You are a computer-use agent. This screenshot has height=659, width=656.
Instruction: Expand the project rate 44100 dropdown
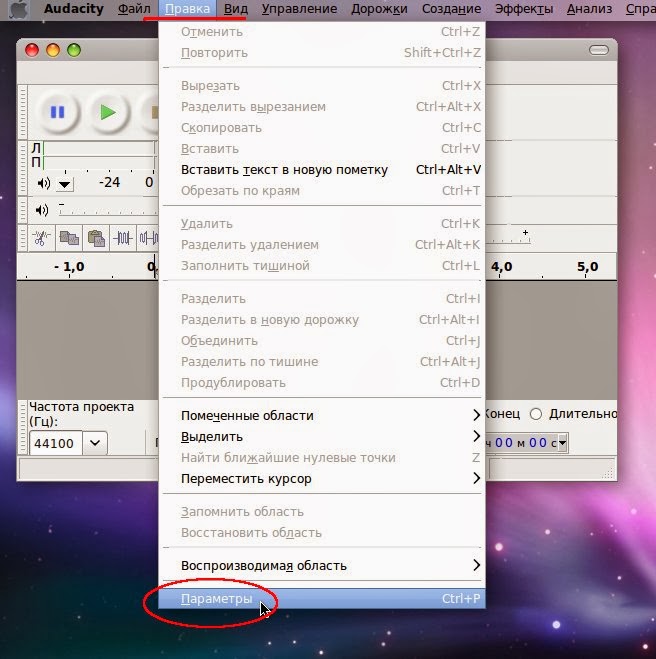tap(95, 443)
